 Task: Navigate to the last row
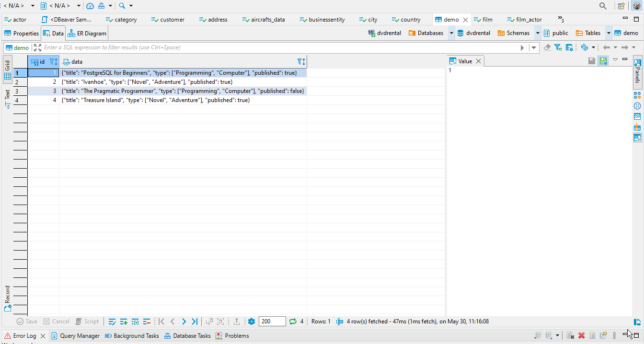click(x=195, y=321)
